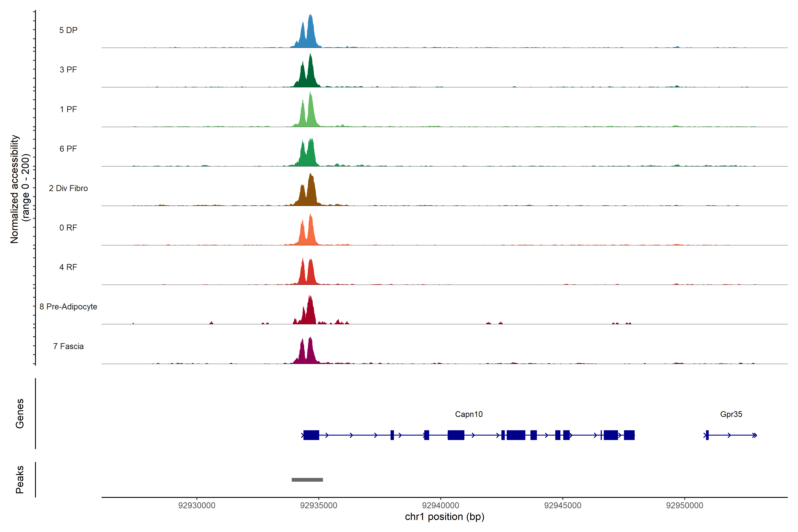
Task: Click the chr1 position (bp) axis title
Action: 444,517
